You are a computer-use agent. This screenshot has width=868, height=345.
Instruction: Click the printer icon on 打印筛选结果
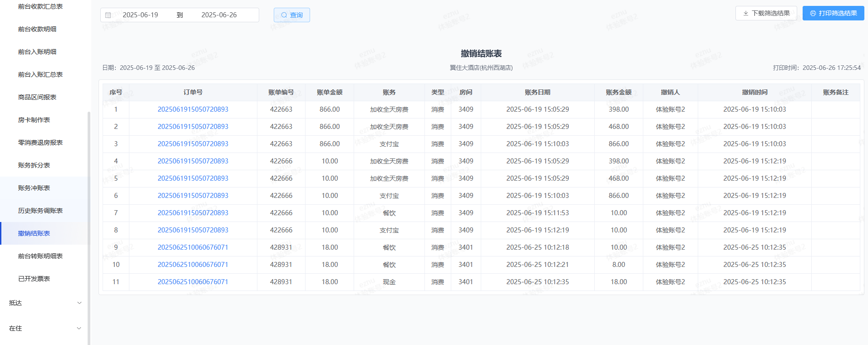click(813, 13)
